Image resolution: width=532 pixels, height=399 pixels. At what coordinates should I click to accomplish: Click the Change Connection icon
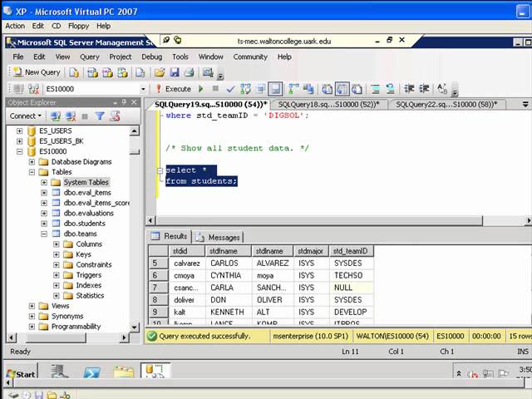pyautogui.click(x=33, y=89)
